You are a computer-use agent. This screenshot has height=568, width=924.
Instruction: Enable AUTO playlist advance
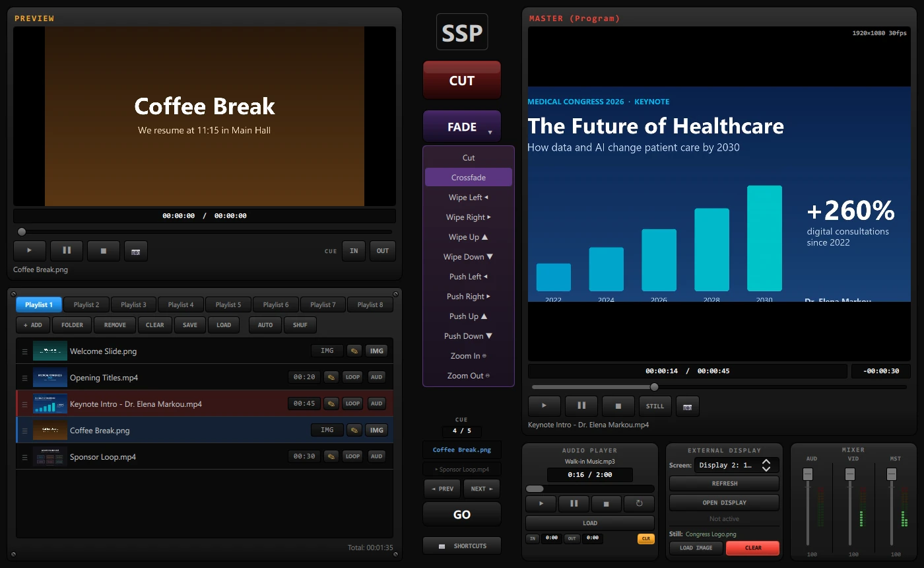(265, 325)
